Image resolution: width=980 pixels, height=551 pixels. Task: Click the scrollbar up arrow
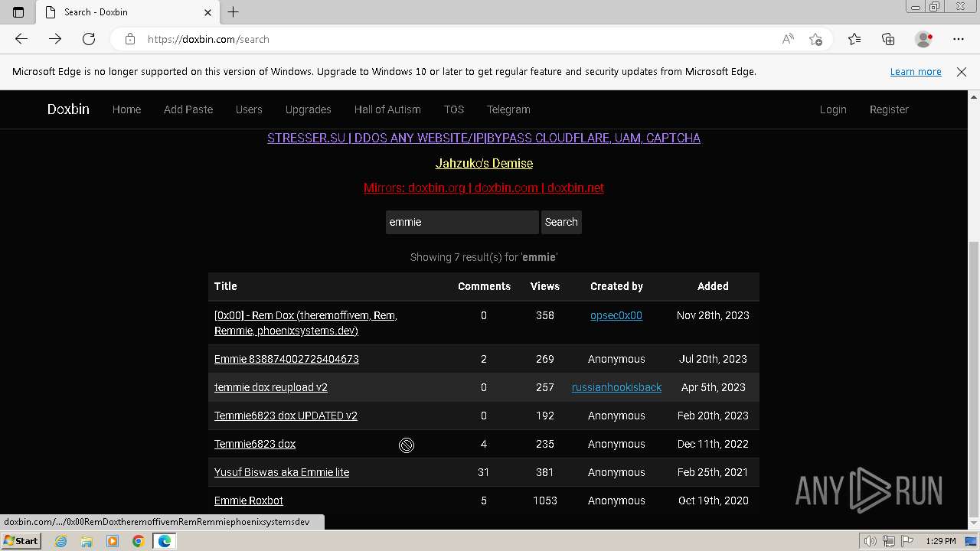974,97
